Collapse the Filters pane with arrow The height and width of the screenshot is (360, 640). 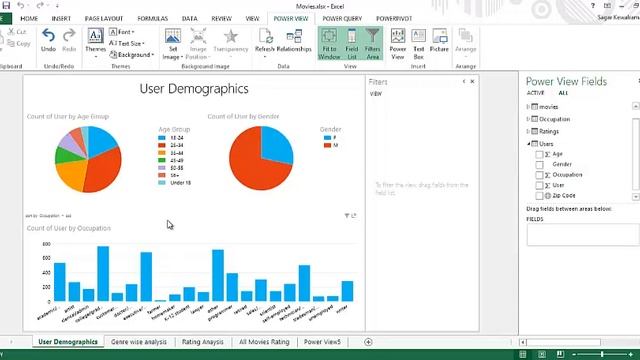[x=464, y=82]
